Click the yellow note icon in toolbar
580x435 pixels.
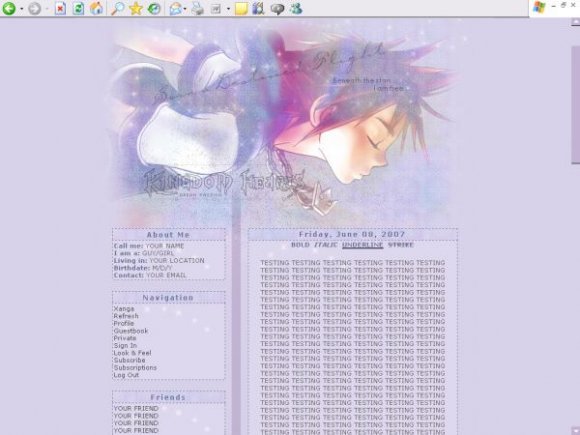tap(241, 9)
